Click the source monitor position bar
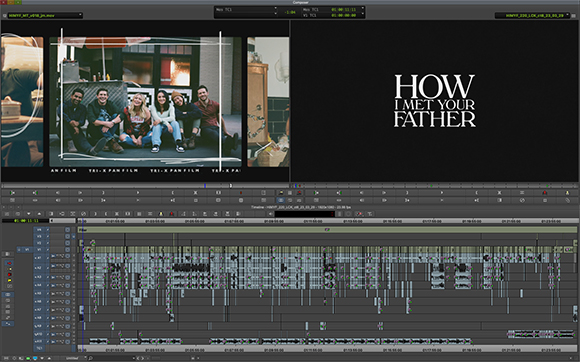The height and width of the screenshot is (362, 580). tap(145, 186)
